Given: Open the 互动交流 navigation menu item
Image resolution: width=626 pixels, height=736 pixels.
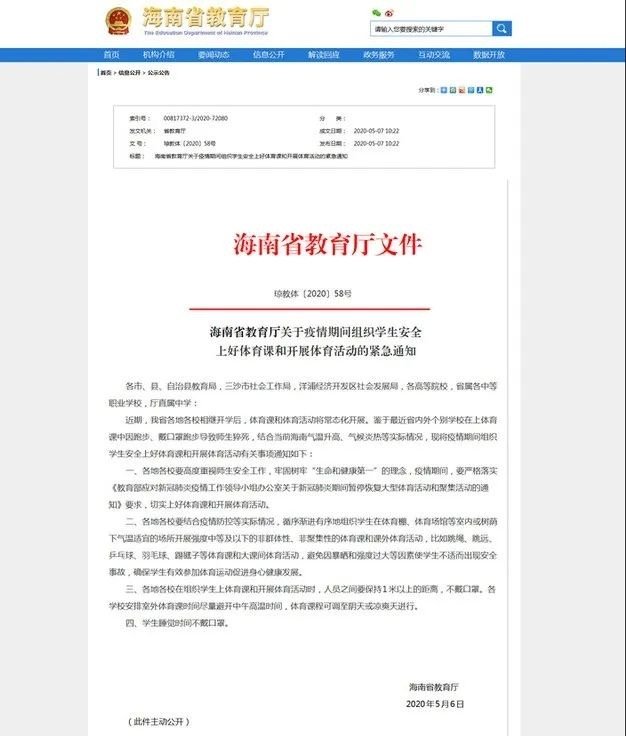Looking at the screenshot, I should click(434, 54).
